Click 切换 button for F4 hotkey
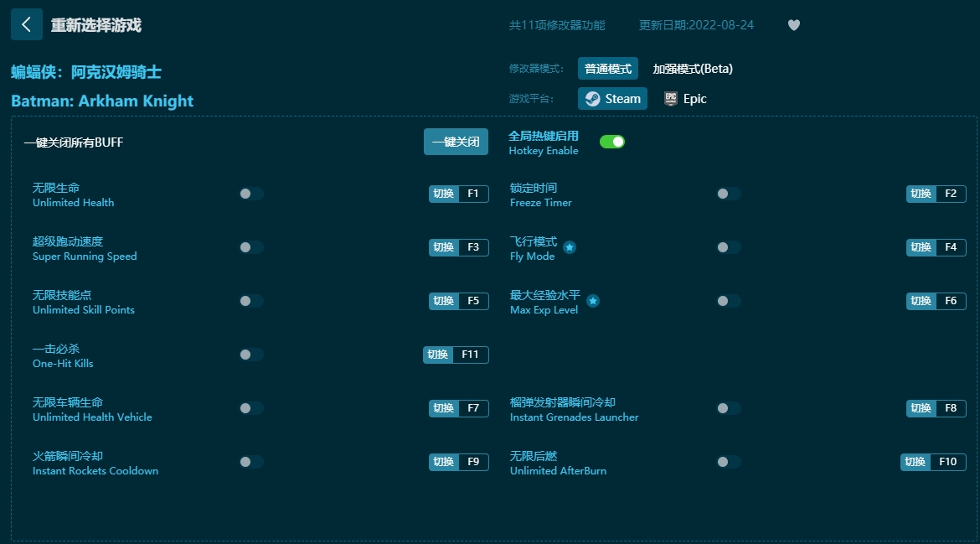 pyautogui.click(x=921, y=247)
